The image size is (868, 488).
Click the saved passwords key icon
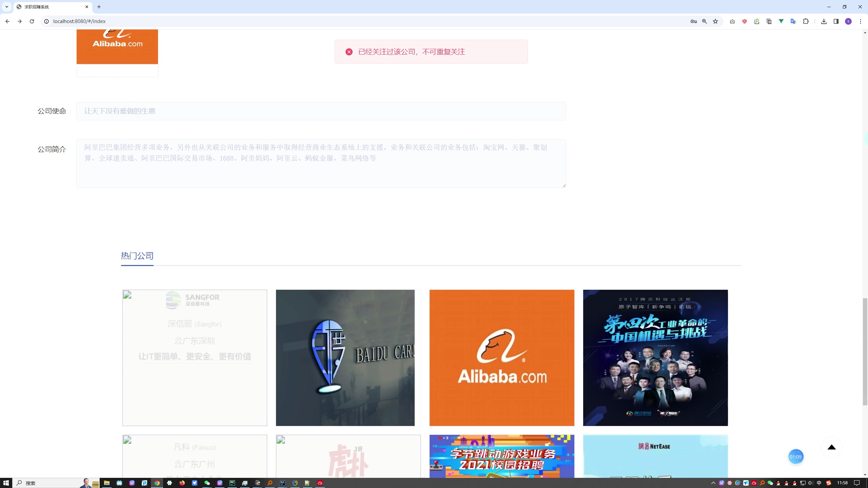point(693,21)
